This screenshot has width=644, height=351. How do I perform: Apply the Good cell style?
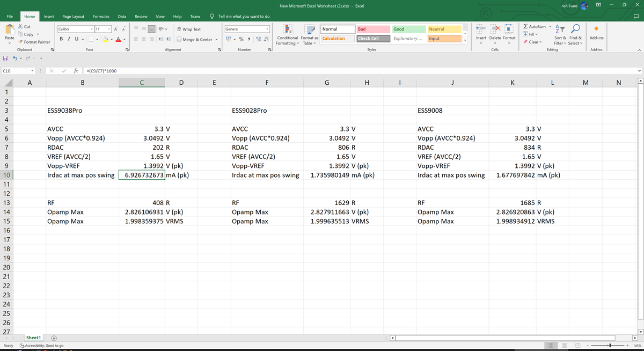[x=408, y=29]
